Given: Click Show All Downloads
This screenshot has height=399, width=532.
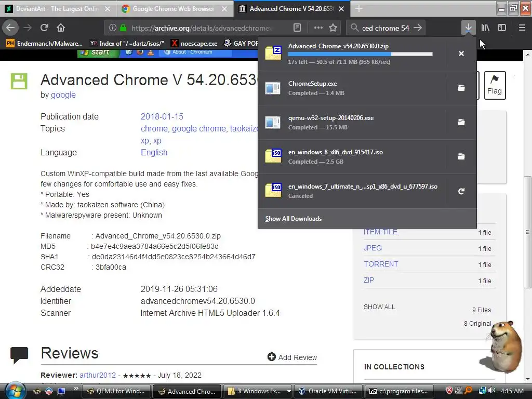Looking at the screenshot, I should pos(294,219).
